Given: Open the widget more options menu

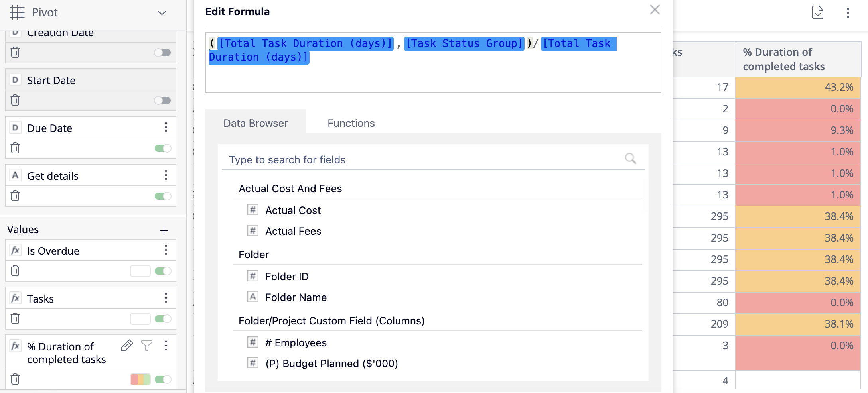Looking at the screenshot, I should tap(848, 13).
